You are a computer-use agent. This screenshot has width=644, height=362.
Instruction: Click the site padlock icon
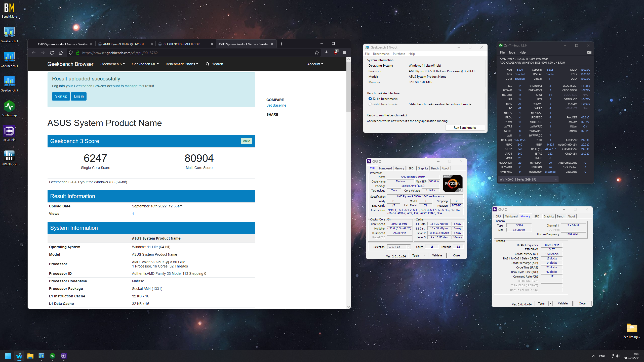point(78,53)
